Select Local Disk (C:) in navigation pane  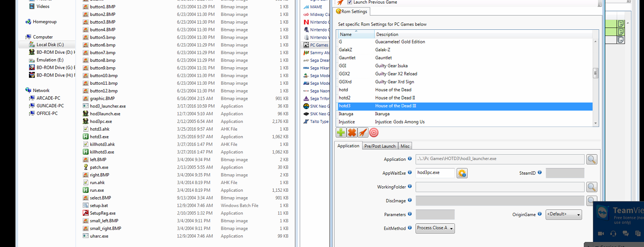(x=50, y=45)
